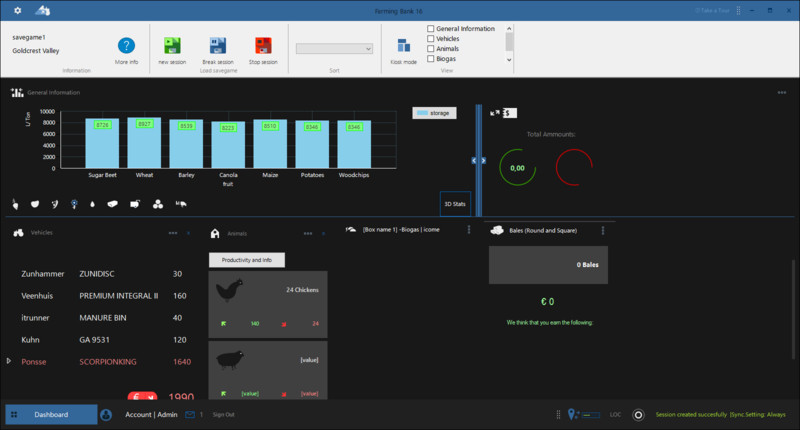This screenshot has width=800, height=430.
Task: Click the mail envelope icon
Action: click(x=186, y=414)
